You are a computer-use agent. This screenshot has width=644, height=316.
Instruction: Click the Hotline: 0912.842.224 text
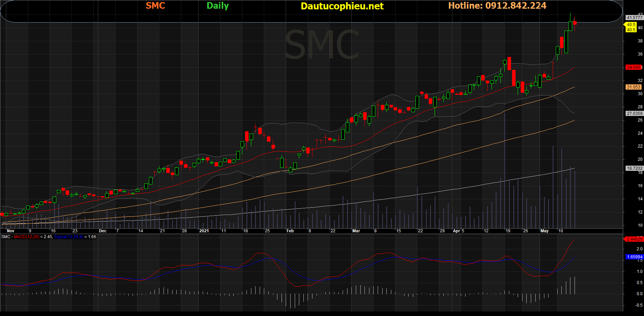point(497,6)
